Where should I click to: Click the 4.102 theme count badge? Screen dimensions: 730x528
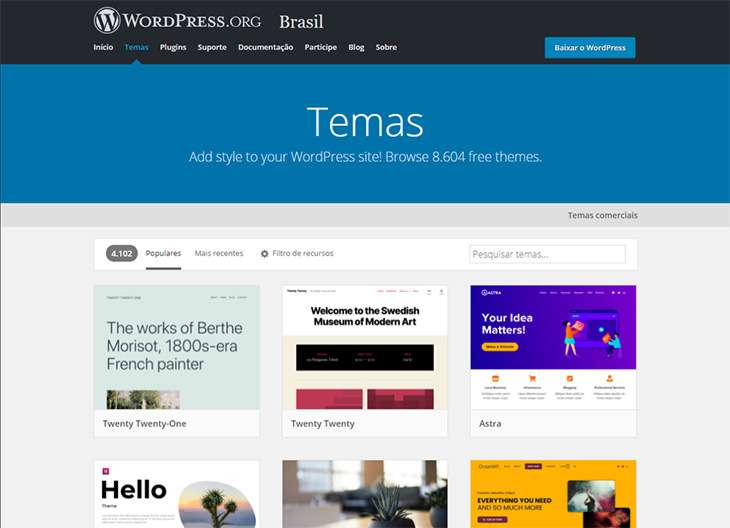[122, 254]
